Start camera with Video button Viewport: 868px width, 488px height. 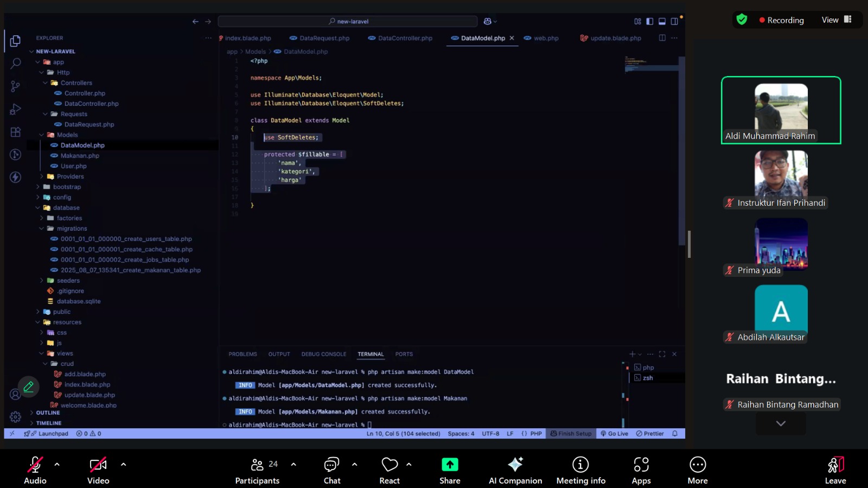coord(98,471)
